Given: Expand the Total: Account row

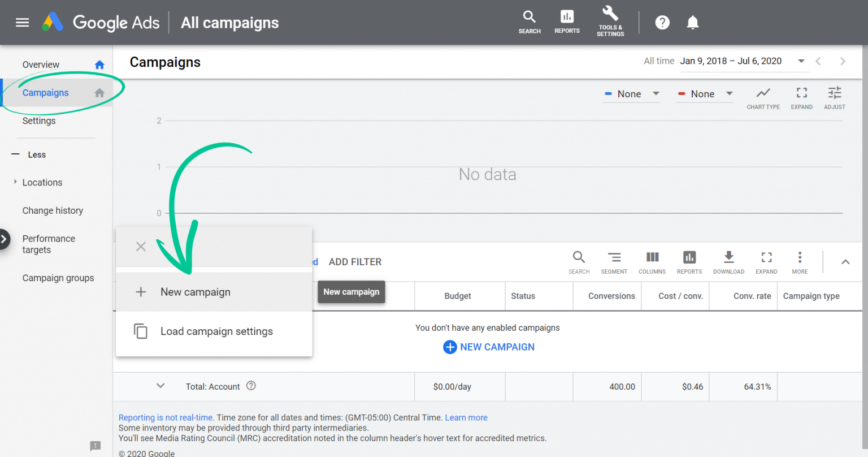Looking at the screenshot, I should point(160,386).
